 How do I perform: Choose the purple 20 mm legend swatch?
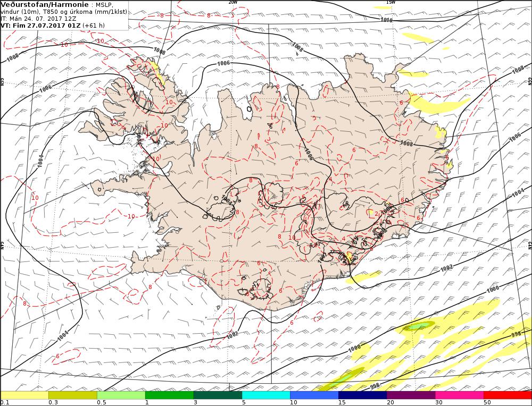click(x=411, y=395)
